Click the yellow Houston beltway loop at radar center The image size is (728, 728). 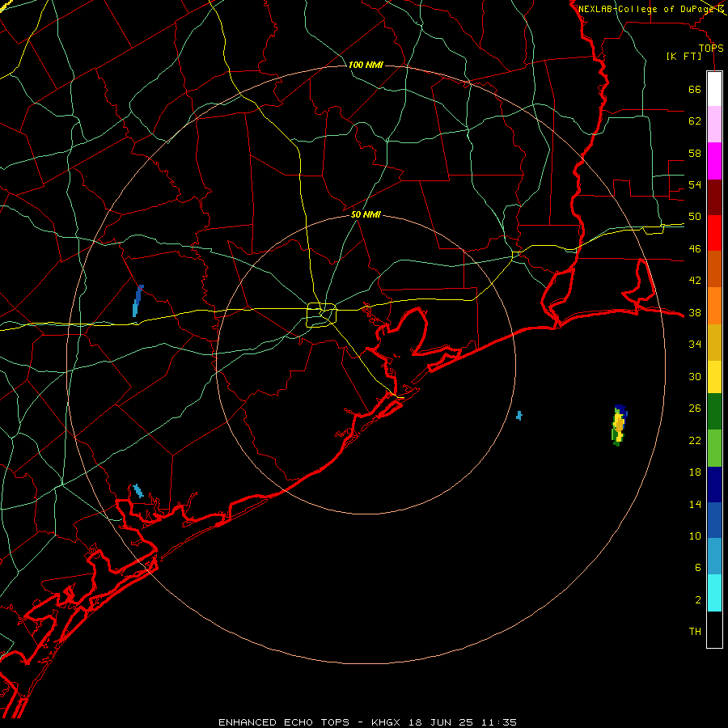pyautogui.click(x=322, y=315)
